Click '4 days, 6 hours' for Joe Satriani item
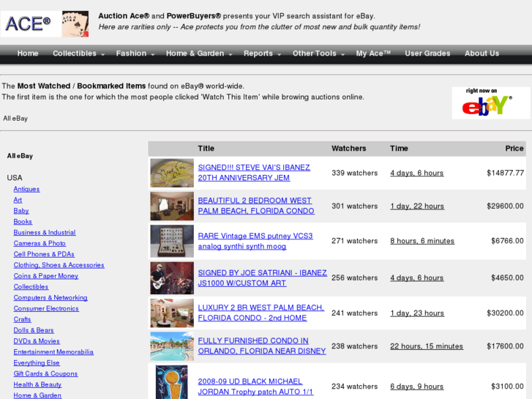 click(416, 277)
